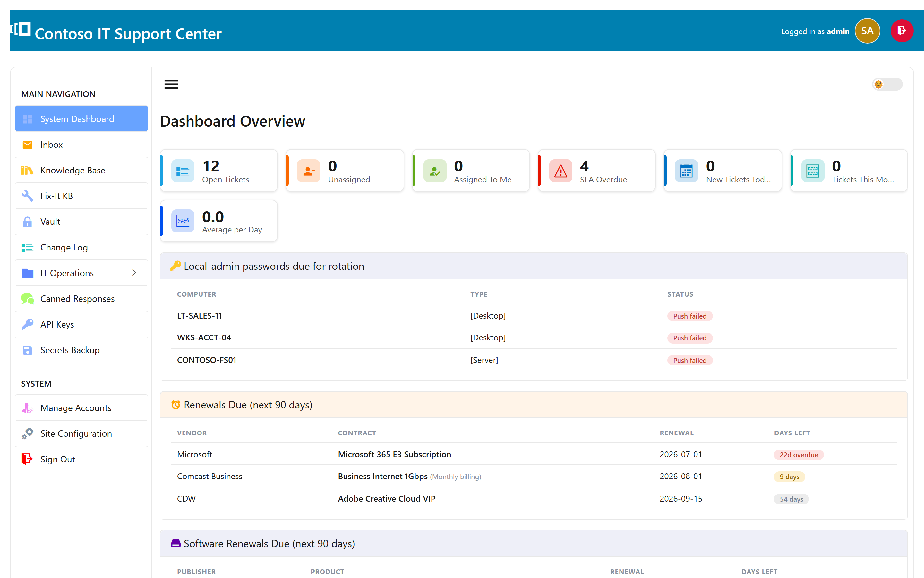Click Push failed badge for LT-SALES-11
The width and height of the screenshot is (924, 578).
click(689, 316)
